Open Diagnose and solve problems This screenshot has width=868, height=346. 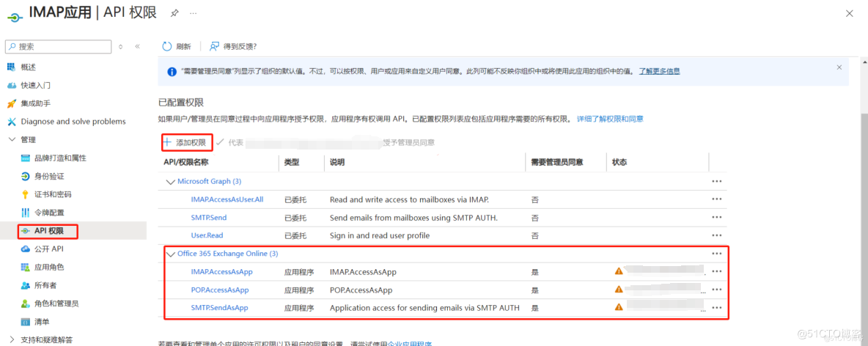tap(73, 122)
